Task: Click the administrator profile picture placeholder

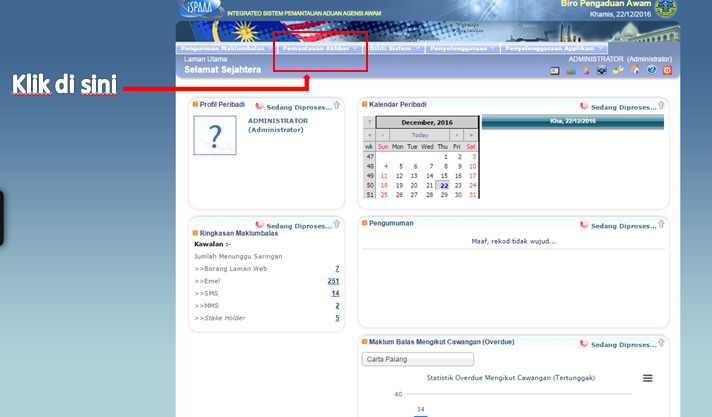Action: [215, 135]
